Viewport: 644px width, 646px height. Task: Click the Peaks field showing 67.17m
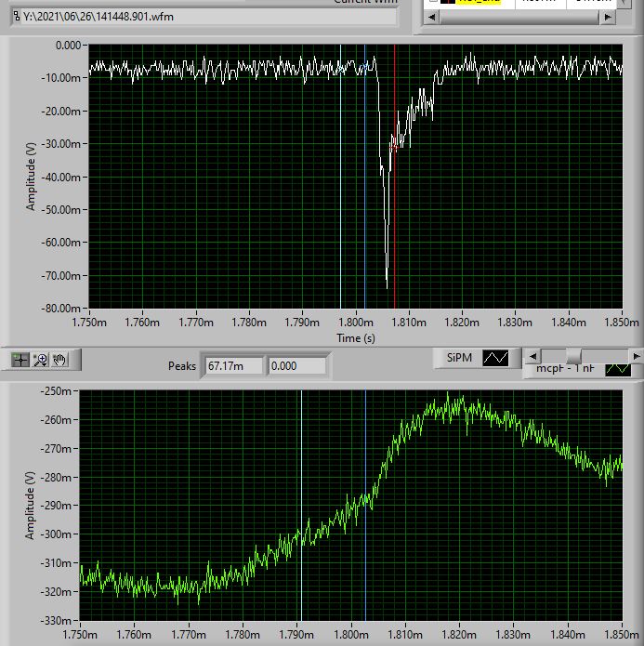pos(233,366)
